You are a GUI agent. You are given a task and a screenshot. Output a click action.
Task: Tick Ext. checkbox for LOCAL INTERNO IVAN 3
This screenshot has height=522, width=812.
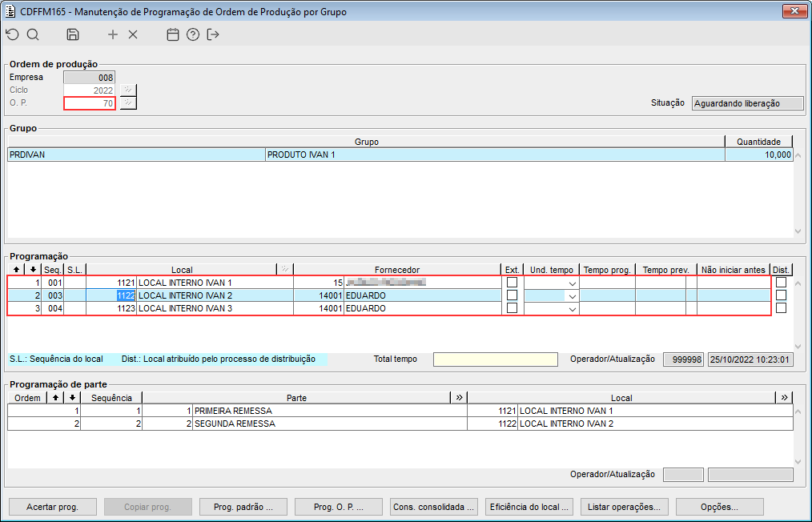click(x=513, y=307)
